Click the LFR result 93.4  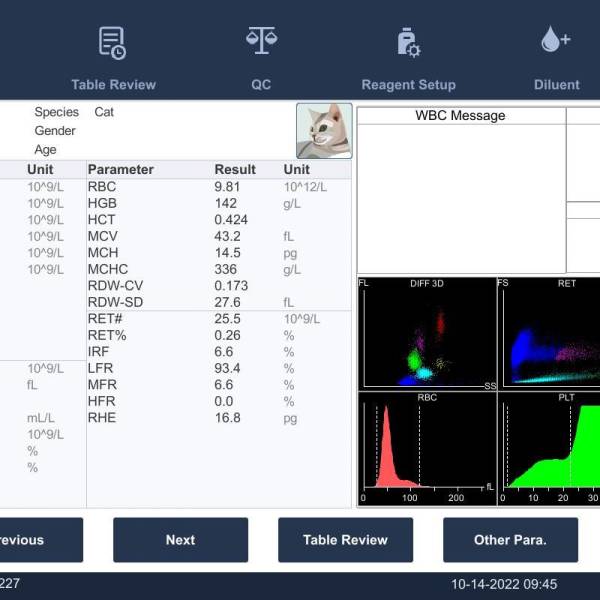point(227,368)
